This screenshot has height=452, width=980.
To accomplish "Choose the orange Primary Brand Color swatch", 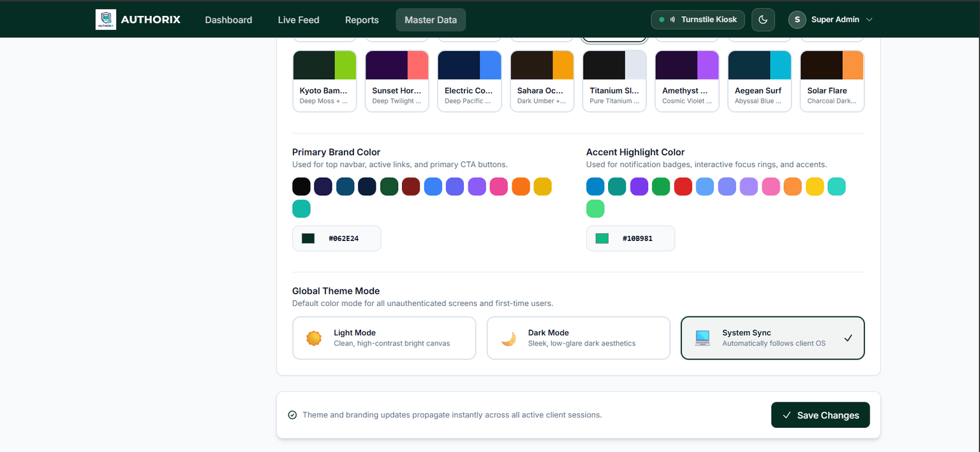I will click(x=521, y=187).
